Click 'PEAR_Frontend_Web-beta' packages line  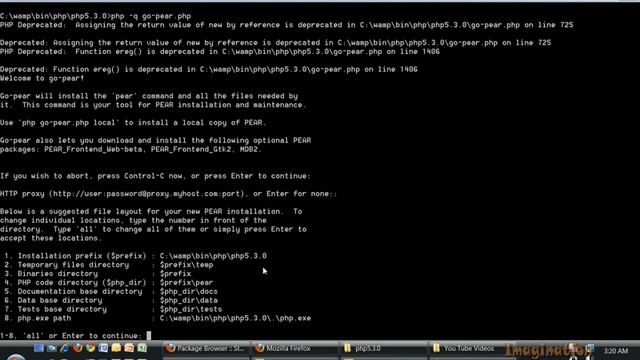pyautogui.click(x=131, y=149)
